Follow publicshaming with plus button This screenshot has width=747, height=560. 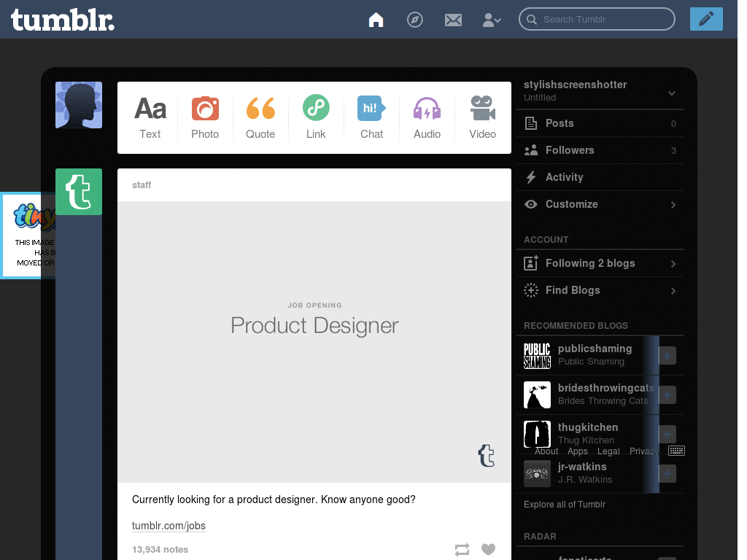[x=667, y=355]
